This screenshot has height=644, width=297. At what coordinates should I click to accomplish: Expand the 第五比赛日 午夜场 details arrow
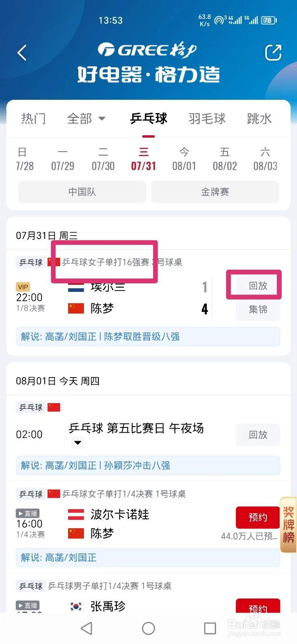point(78,442)
